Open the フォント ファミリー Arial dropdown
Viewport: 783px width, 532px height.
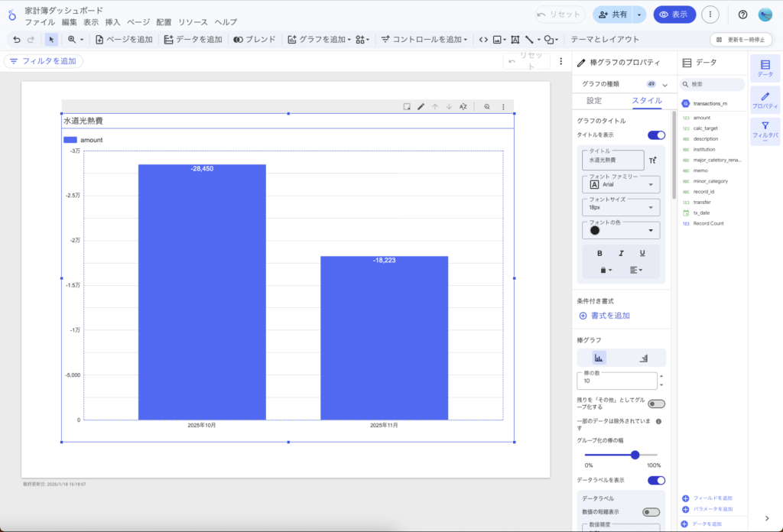(621, 184)
